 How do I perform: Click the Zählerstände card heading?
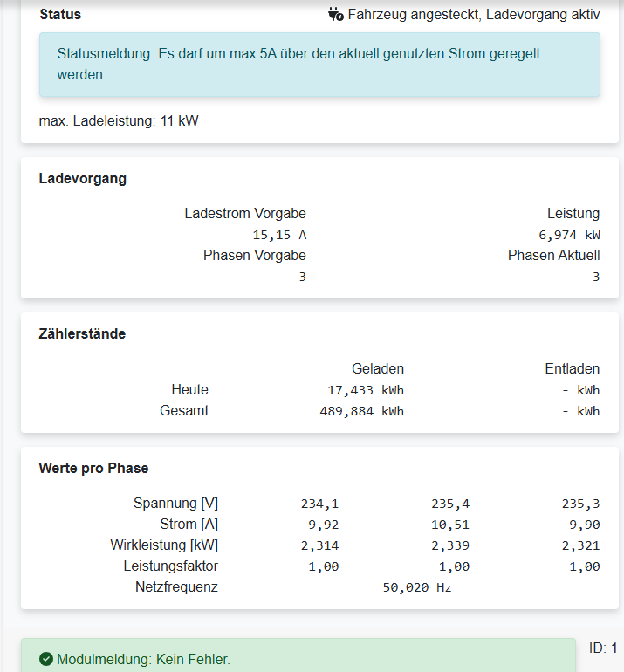[82, 333]
